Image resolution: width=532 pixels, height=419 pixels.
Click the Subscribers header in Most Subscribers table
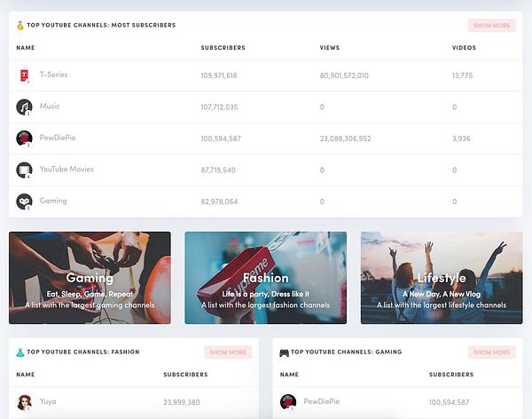(x=223, y=48)
